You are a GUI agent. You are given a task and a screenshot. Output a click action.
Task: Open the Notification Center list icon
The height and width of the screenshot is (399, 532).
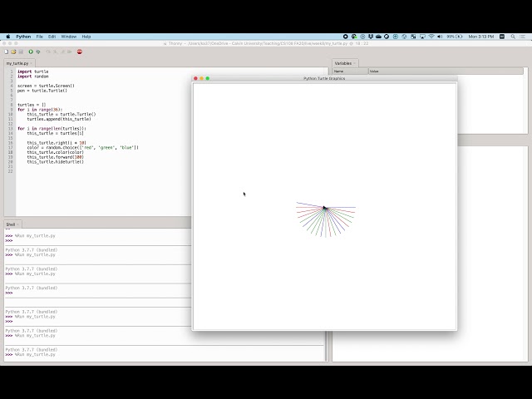(x=523, y=37)
